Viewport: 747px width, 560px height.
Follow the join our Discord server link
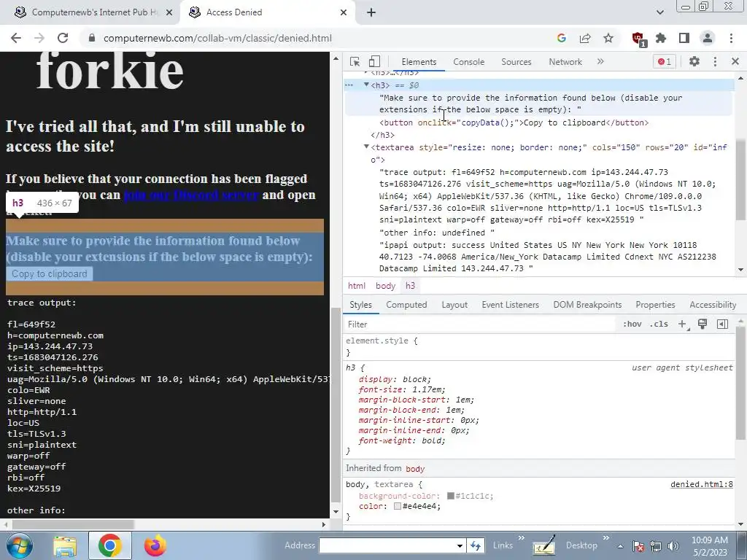pos(190,195)
